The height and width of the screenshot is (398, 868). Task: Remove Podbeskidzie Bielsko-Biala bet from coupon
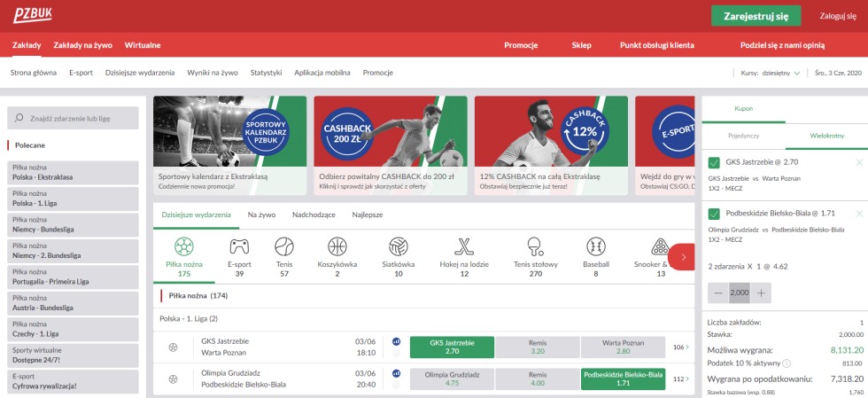coord(859,214)
